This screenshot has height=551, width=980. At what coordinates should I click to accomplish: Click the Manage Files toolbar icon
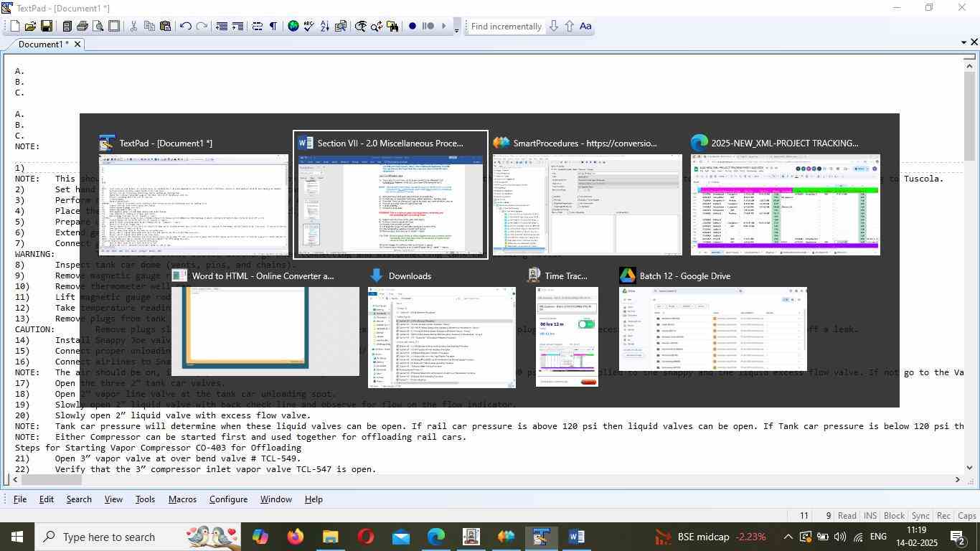(67, 26)
